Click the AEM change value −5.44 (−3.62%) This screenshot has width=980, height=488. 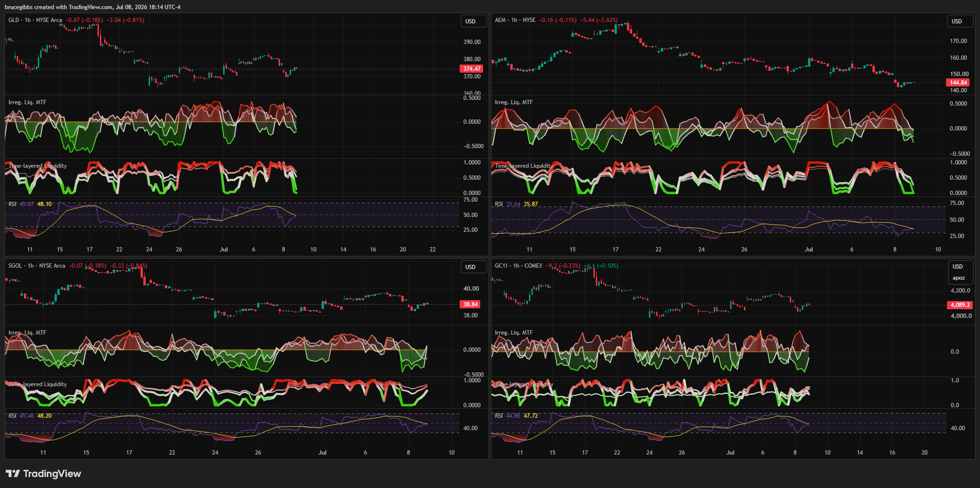[599, 20]
